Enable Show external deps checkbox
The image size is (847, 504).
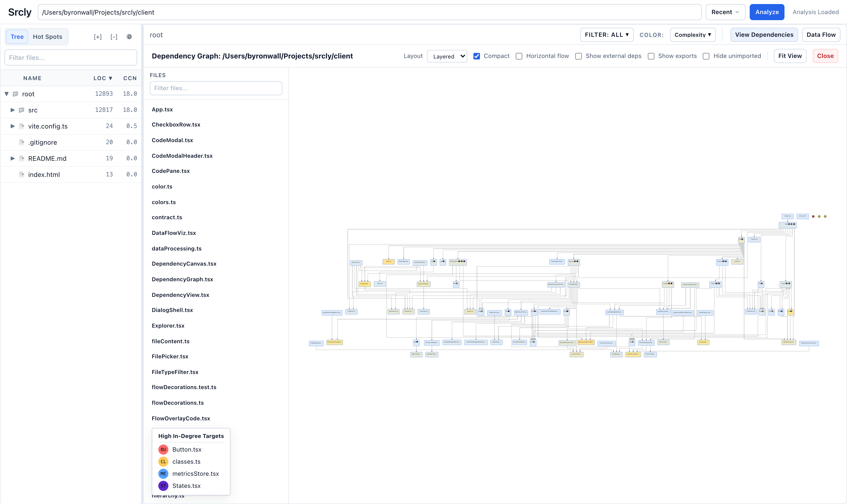579,56
